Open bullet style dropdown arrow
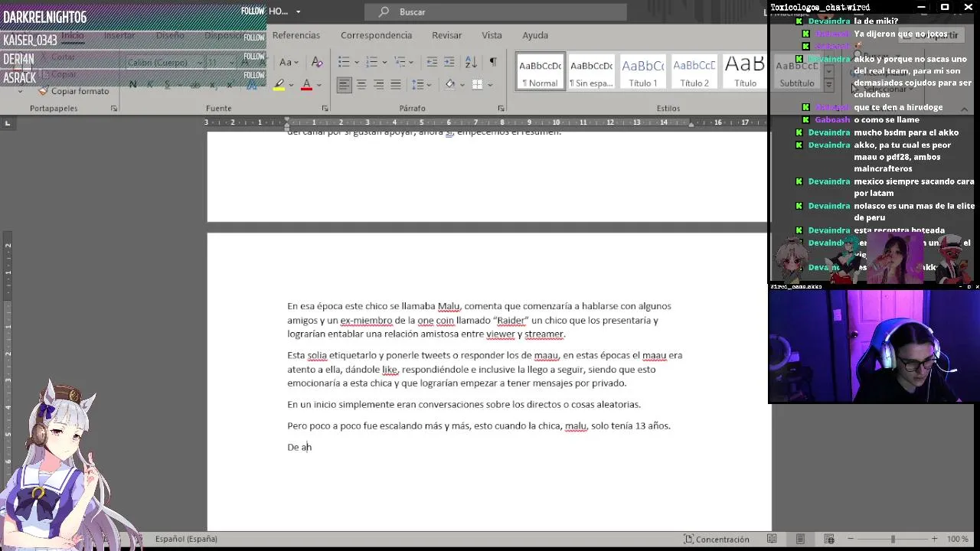This screenshot has height=551, width=980. click(x=356, y=62)
